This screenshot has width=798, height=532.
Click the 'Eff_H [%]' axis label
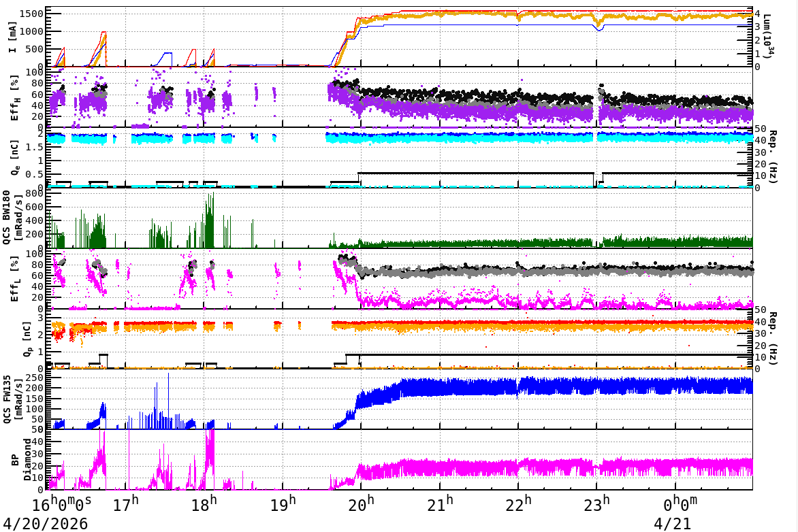15,98
